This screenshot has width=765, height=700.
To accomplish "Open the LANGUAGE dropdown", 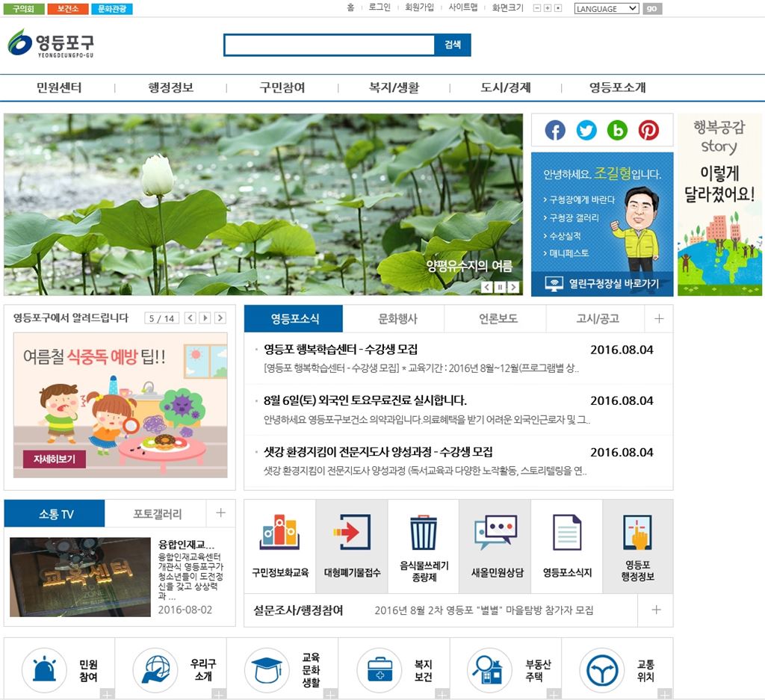I will 606,9.
